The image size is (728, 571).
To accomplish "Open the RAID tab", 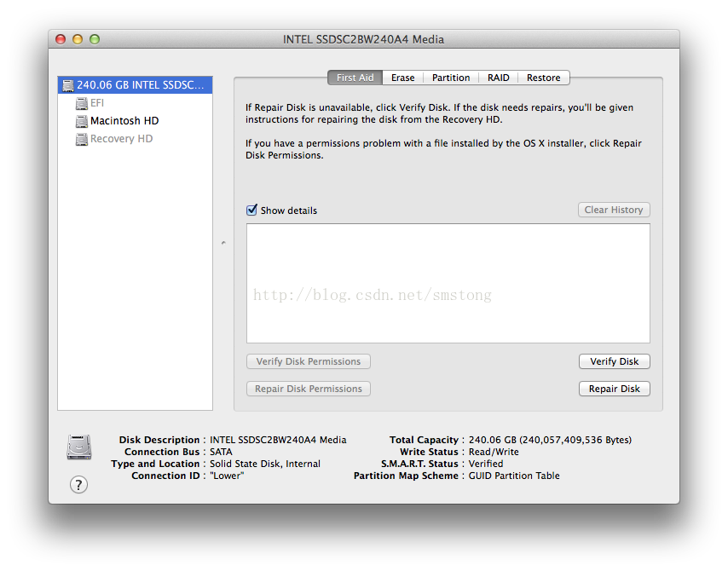I will pyautogui.click(x=498, y=78).
